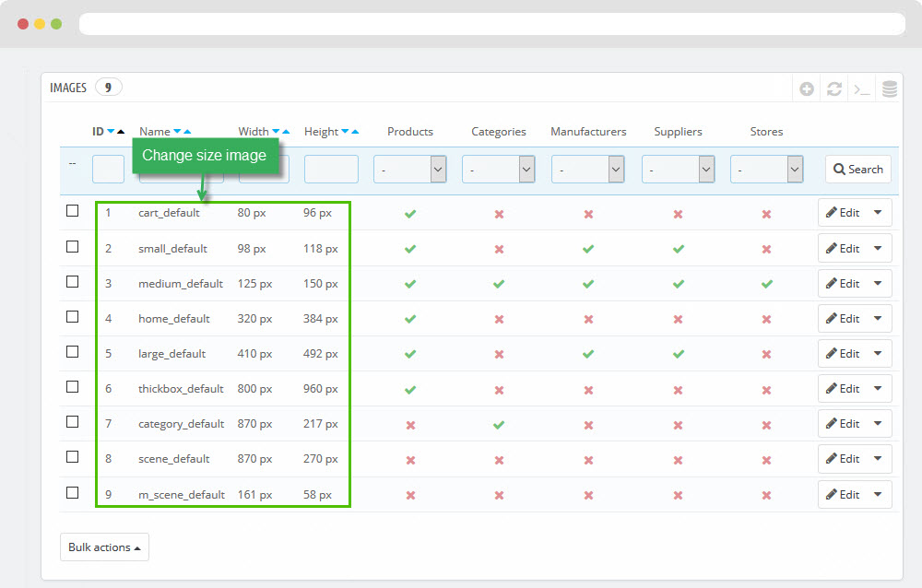Toggle Products status for thickbox_default
Screen dimensions: 922x588
[x=410, y=390]
